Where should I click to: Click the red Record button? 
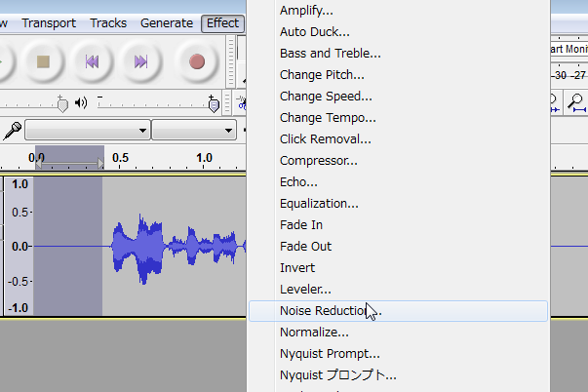pos(197,61)
